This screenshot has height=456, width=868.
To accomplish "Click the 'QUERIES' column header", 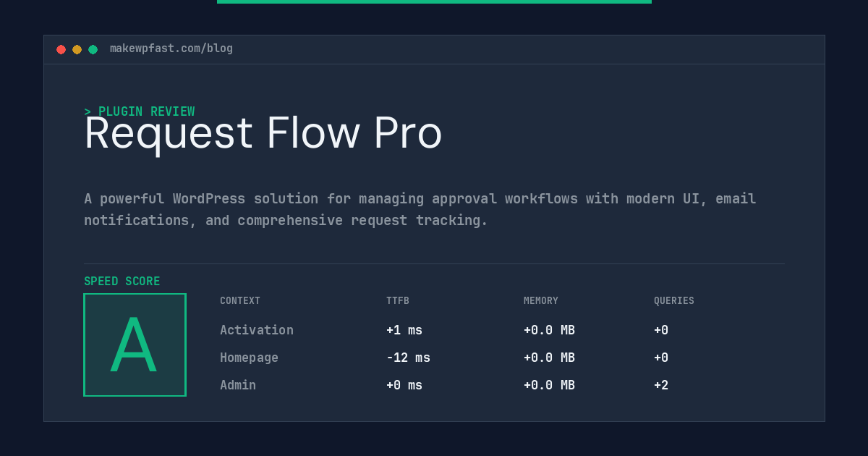I will click(x=674, y=301).
